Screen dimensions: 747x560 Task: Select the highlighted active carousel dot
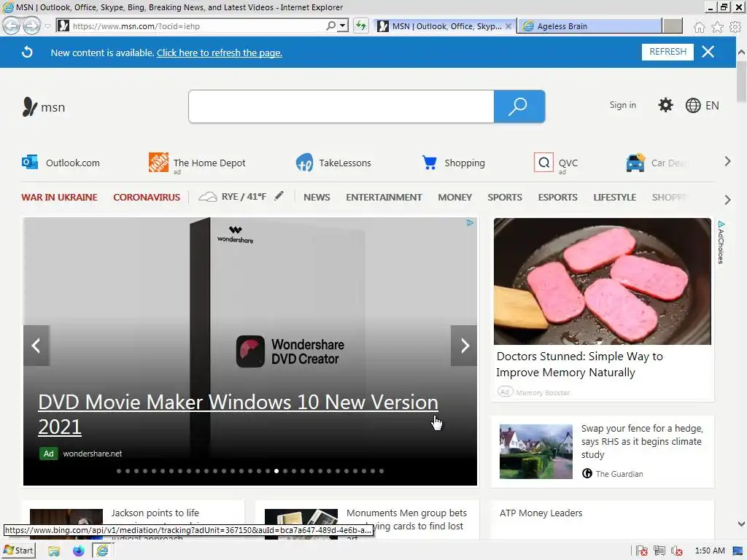(276, 471)
